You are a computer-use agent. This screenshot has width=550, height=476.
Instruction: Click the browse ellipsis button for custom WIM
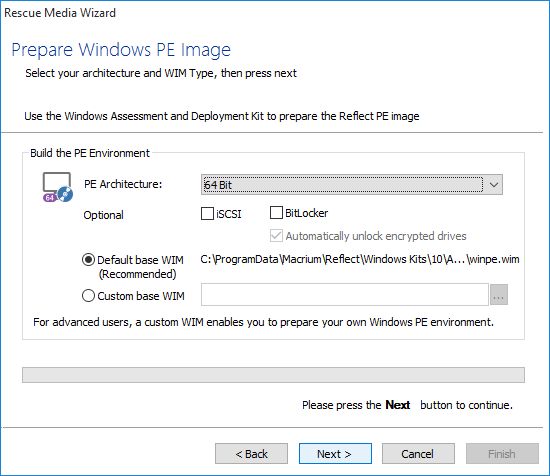click(x=499, y=295)
